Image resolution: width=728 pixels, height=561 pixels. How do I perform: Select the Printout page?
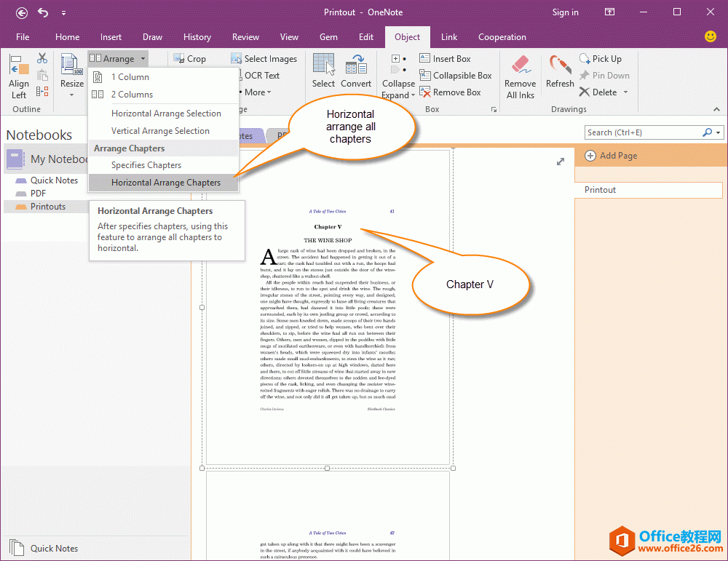[x=648, y=190]
